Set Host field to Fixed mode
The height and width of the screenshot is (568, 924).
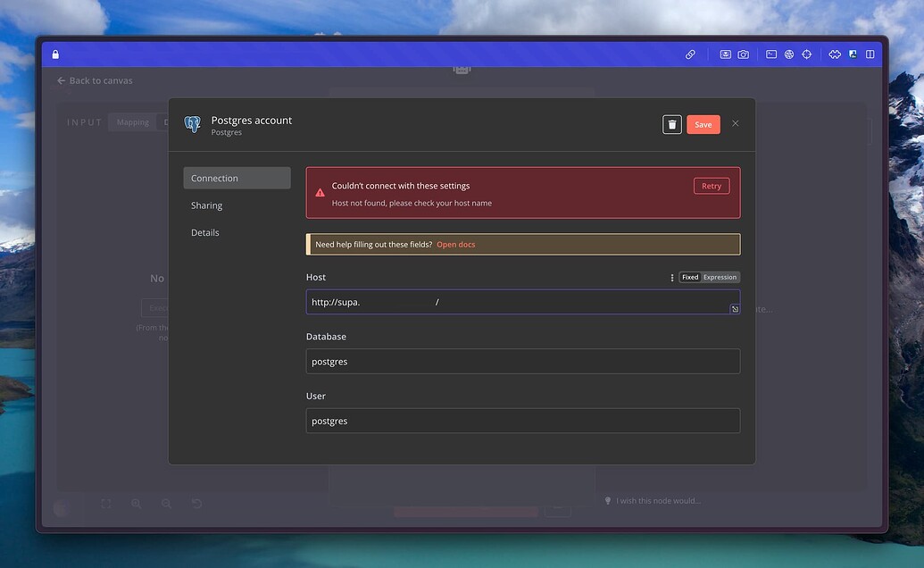[x=690, y=278]
